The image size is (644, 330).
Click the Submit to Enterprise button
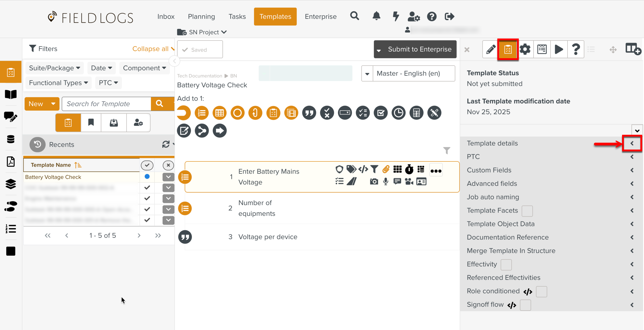tap(419, 49)
